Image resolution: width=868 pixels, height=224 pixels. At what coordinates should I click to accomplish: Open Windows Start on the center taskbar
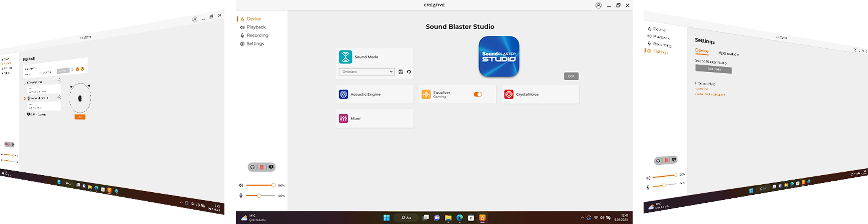coord(387,218)
